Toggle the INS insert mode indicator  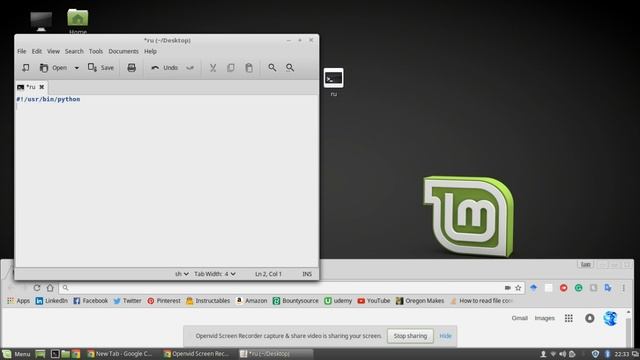[307, 274]
